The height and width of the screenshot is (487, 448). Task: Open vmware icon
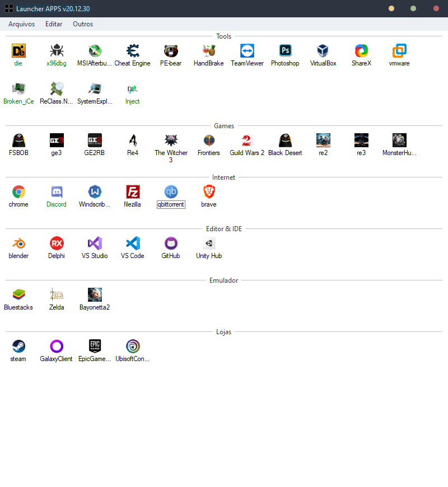[x=399, y=50]
